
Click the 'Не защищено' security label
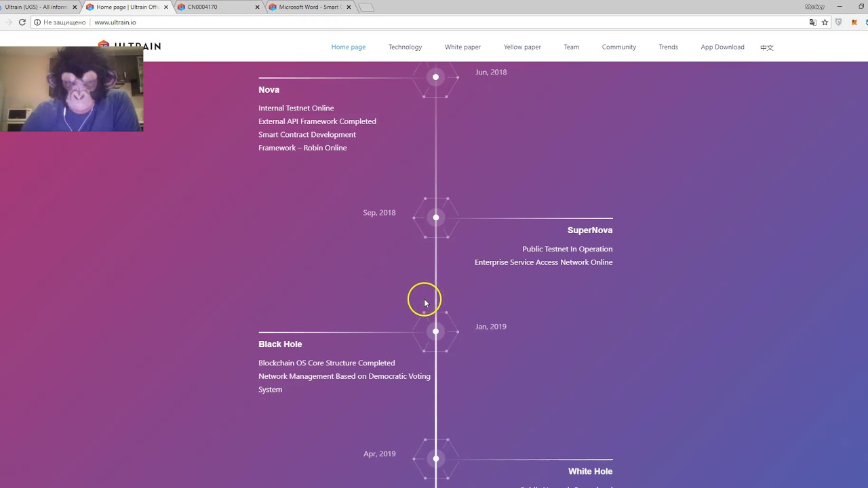pos(64,22)
